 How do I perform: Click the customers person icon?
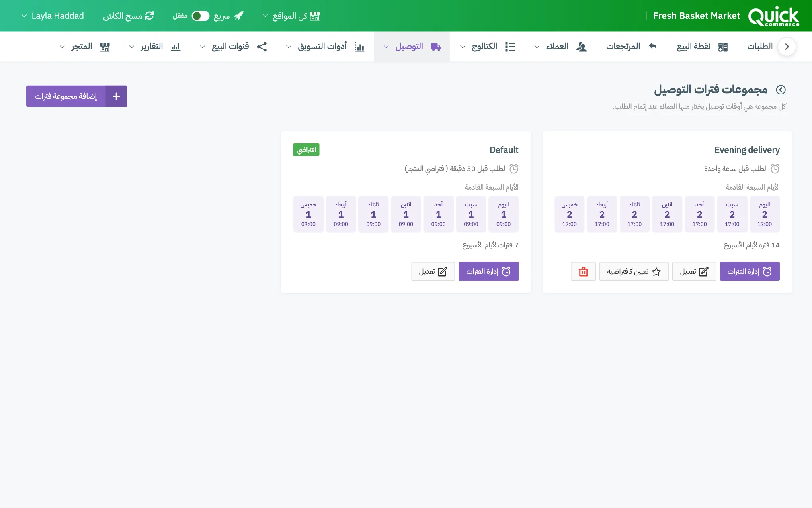pyautogui.click(x=582, y=47)
